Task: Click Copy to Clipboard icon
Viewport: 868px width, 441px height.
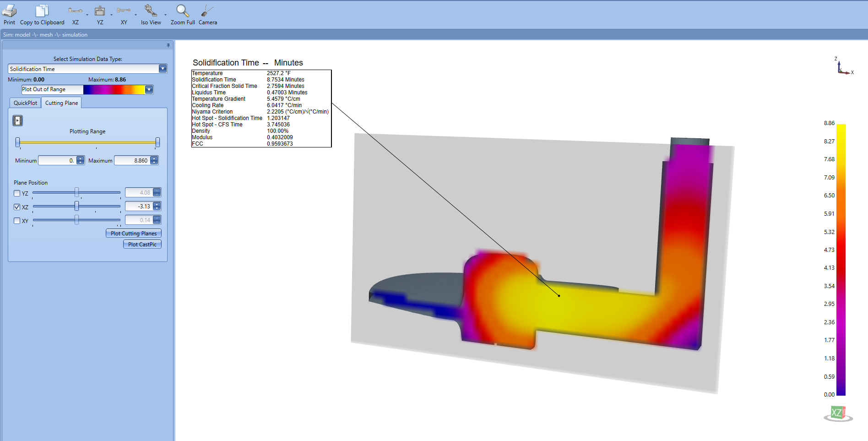Action: coord(42,11)
